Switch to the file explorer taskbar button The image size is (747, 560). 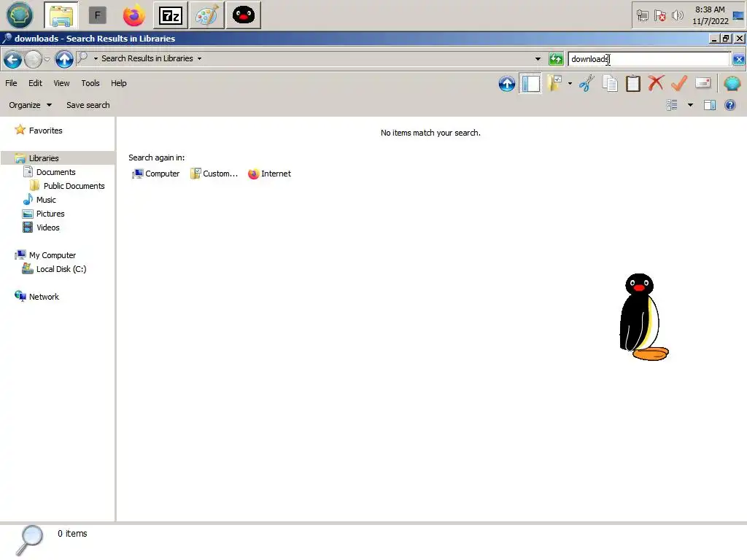pos(61,15)
